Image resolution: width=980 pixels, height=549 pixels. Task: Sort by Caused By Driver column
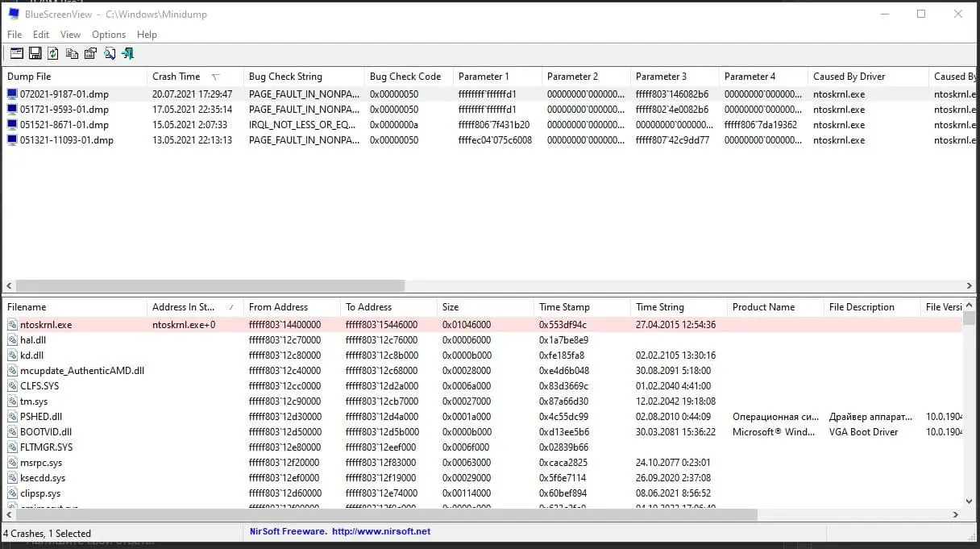pyautogui.click(x=869, y=77)
